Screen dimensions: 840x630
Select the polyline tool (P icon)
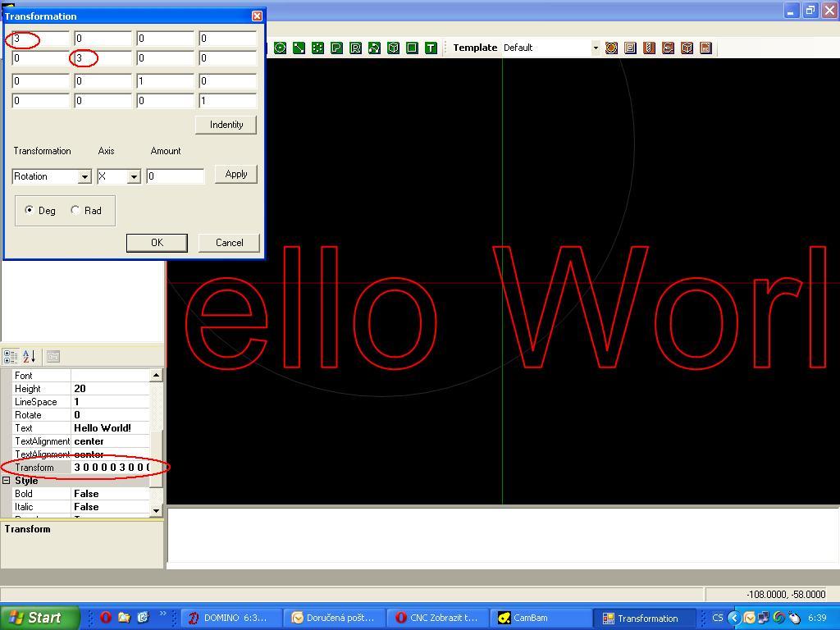tap(336, 48)
